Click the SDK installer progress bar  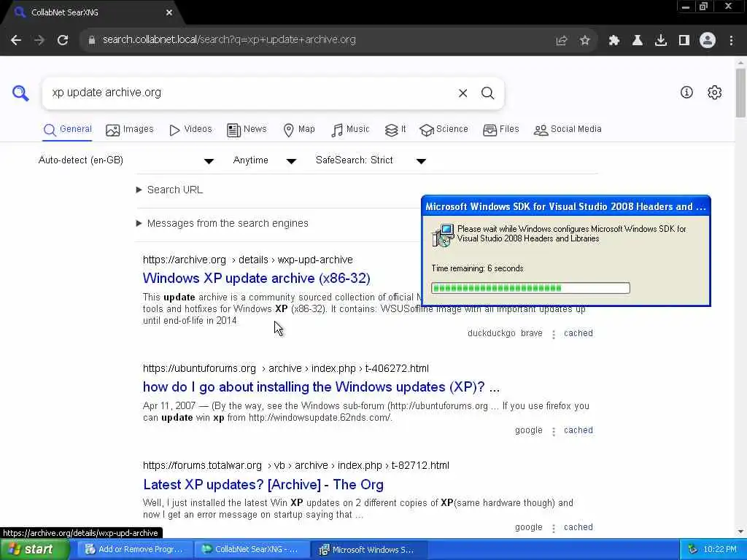click(x=530, y=288)
